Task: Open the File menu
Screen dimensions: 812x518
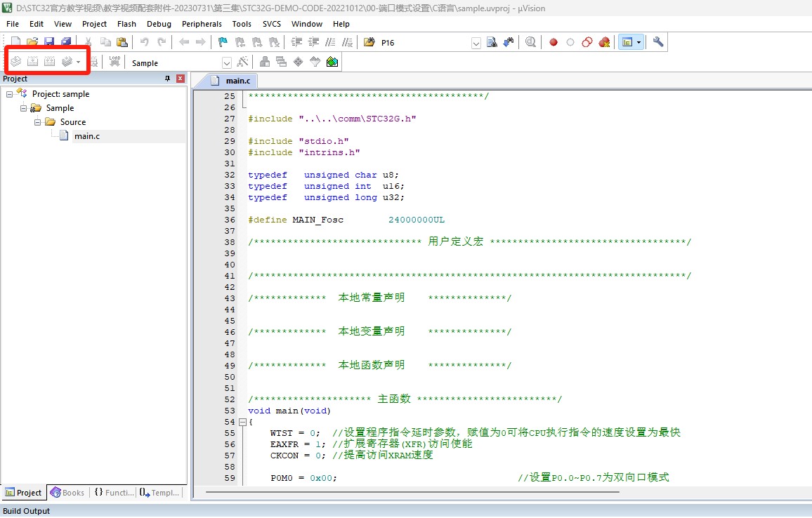Action: point(13,24)
